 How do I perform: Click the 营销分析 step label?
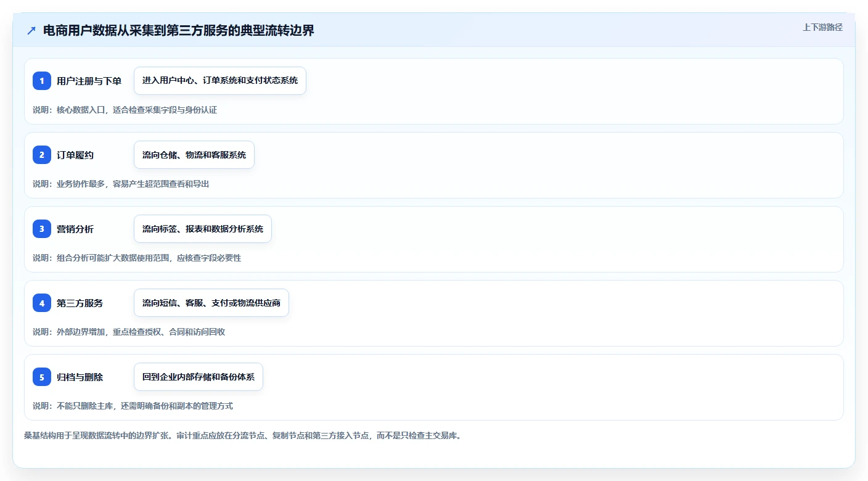pyautogui.click(x=75, y=229)
